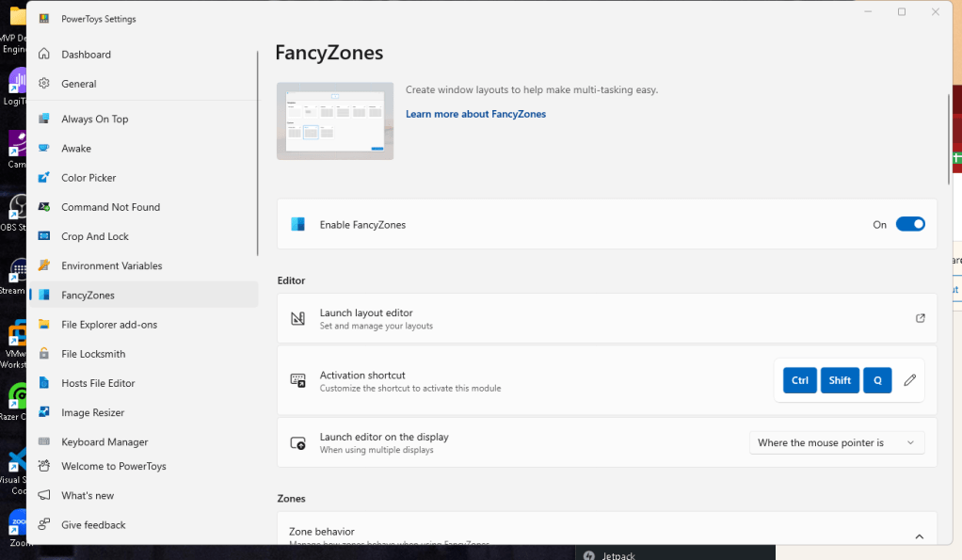Click the Crop And Lock icon
This screenshot has height=560, width=962.
click(x=44, y=236)
